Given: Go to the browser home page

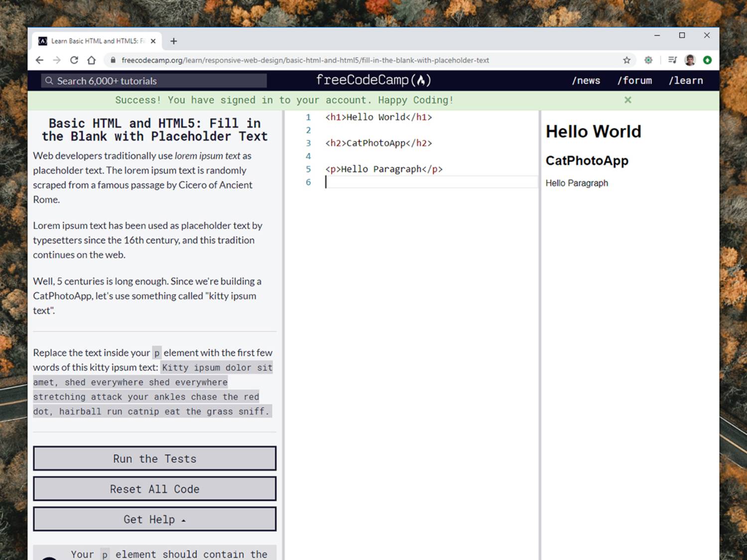Looking at the screenshot, I should pos(92,60).
